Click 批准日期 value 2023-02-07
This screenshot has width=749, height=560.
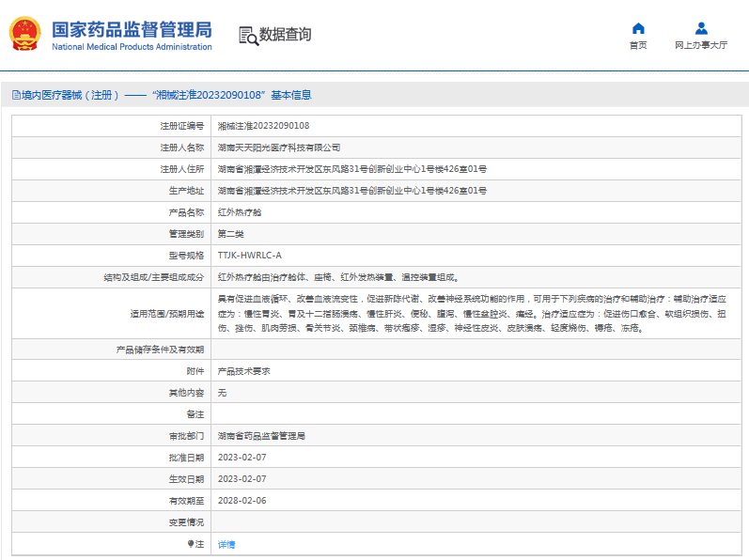pos(242,458)
